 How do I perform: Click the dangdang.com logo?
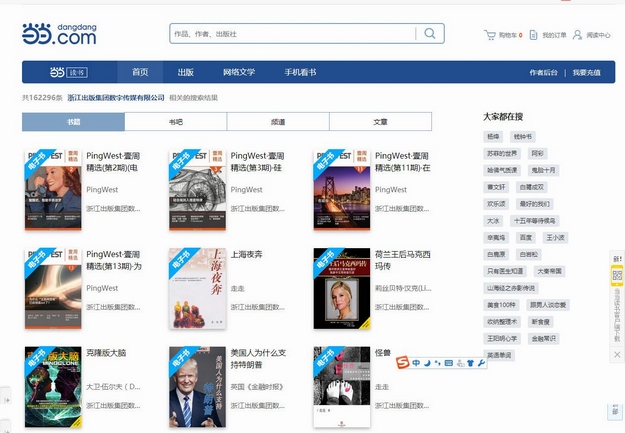58,34
